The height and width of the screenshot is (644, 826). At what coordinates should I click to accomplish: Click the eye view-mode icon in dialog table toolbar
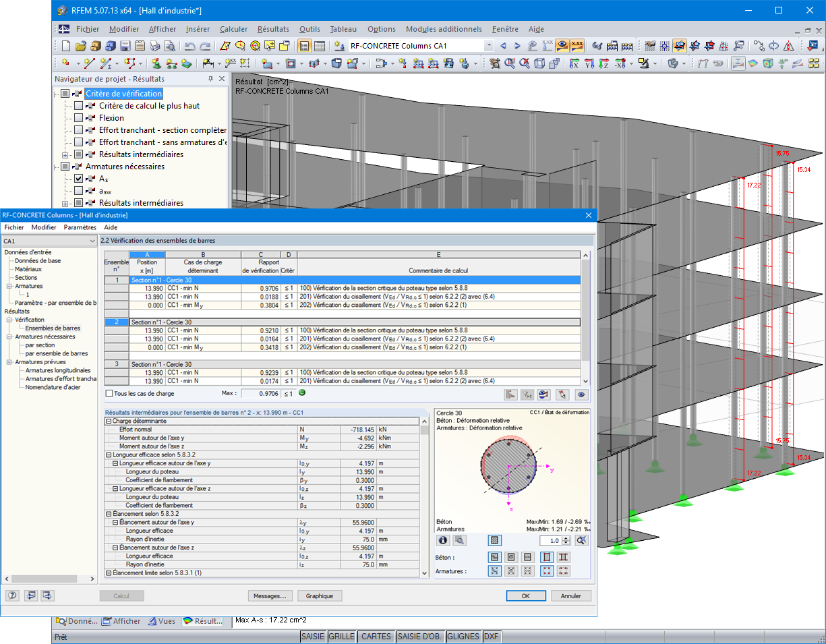(580, 394)
